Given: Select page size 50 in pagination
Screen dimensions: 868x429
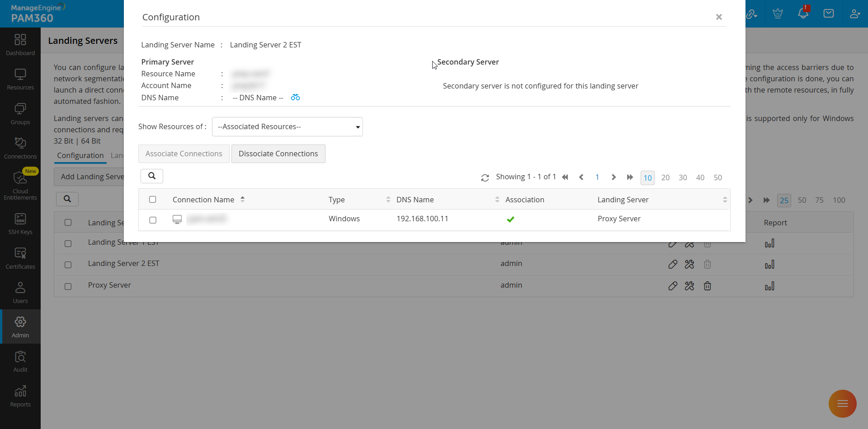Looking at the screenshot, I should [x=718, y=177].
